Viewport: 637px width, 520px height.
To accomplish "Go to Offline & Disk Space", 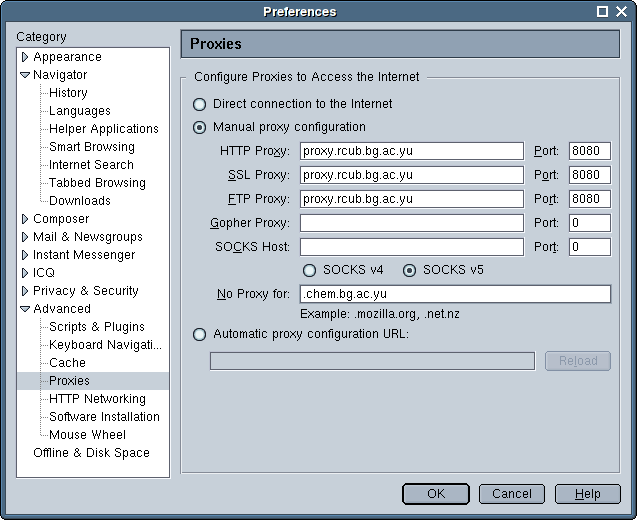I will 91,453.
